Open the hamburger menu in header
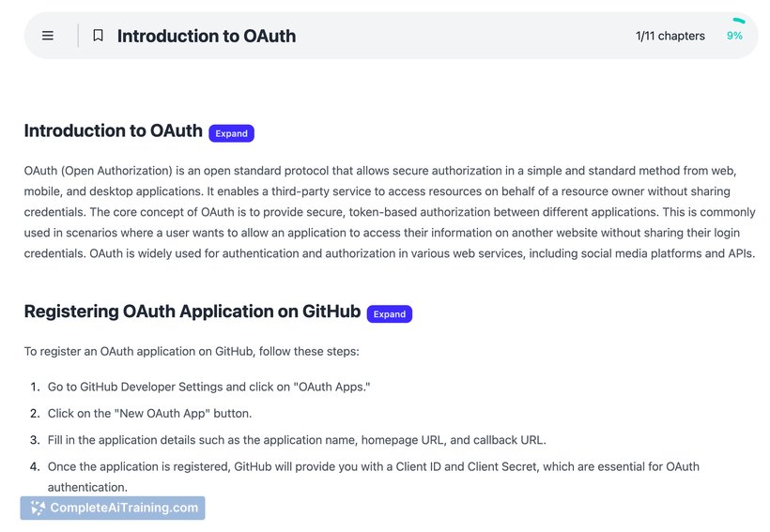770x532 pixels. click(48, 36)
